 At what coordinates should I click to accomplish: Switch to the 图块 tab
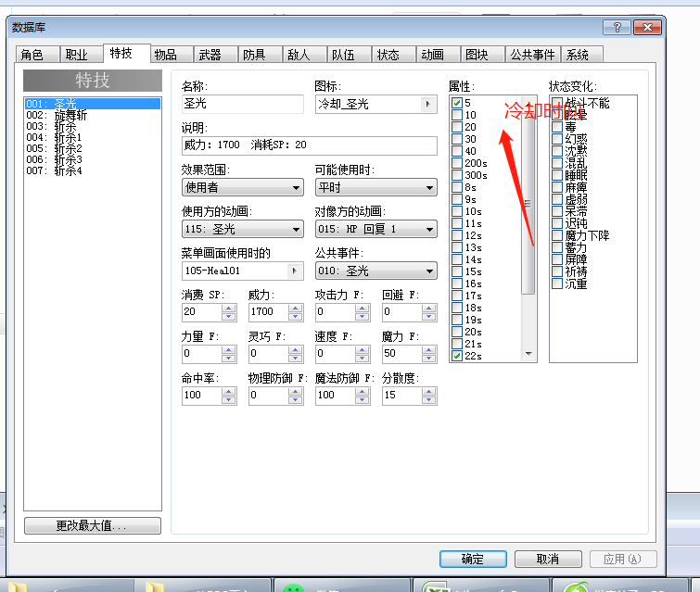tap(483, 55)
